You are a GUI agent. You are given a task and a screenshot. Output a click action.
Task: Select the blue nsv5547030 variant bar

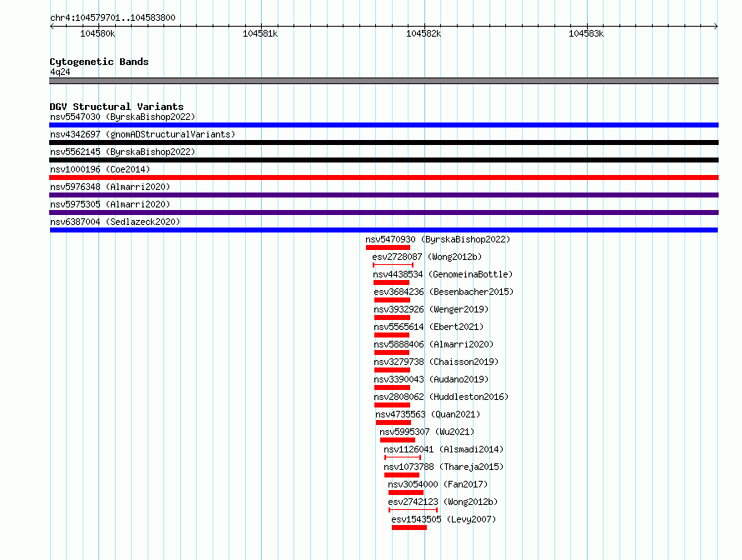coord(384,125)
